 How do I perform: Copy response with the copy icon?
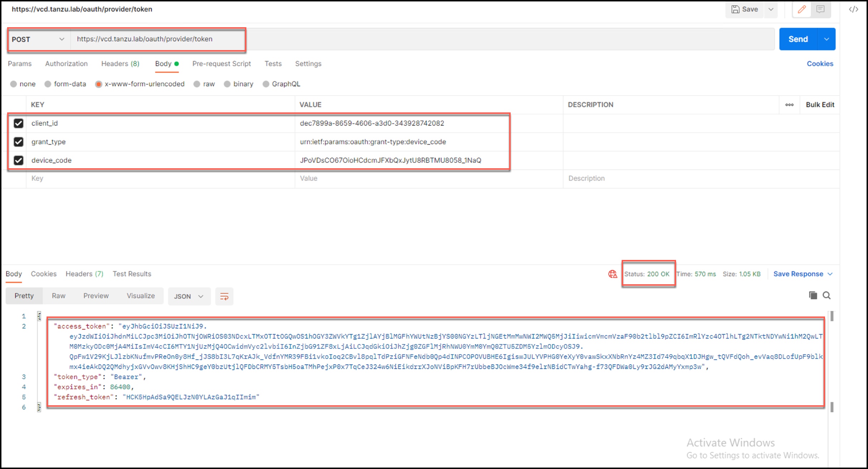[x=813, y=295]
